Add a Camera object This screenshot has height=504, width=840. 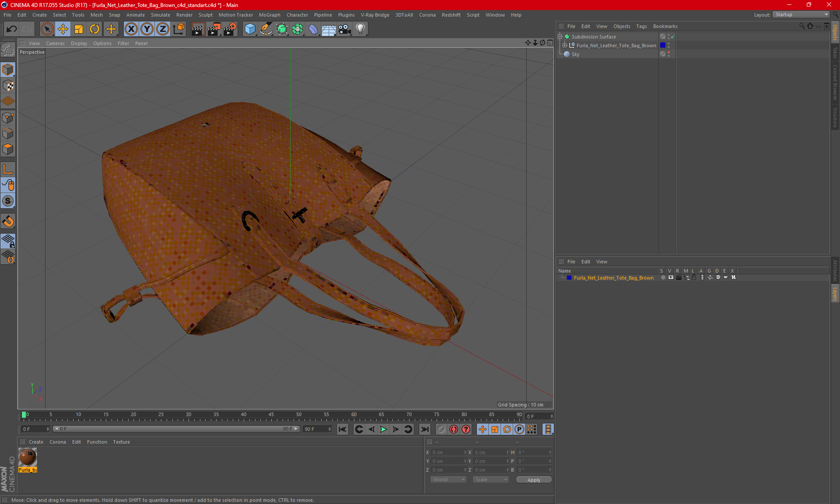coord(345,29)
